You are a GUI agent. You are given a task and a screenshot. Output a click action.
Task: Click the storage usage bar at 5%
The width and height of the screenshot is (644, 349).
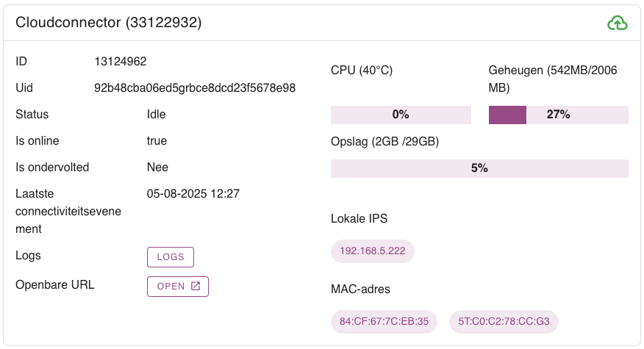click(479, 168)
